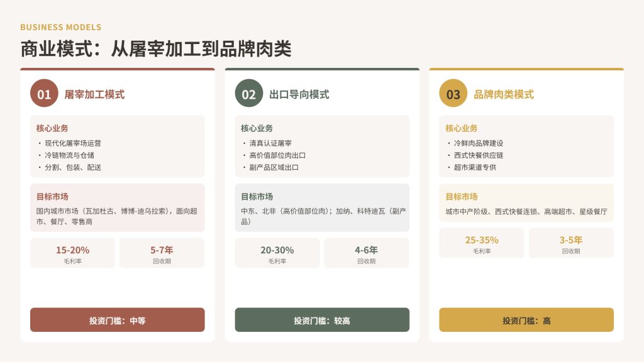
Task: Select the 超市渠道专供 bullet item
Action: pyautogui.click(x=475, y=167)
